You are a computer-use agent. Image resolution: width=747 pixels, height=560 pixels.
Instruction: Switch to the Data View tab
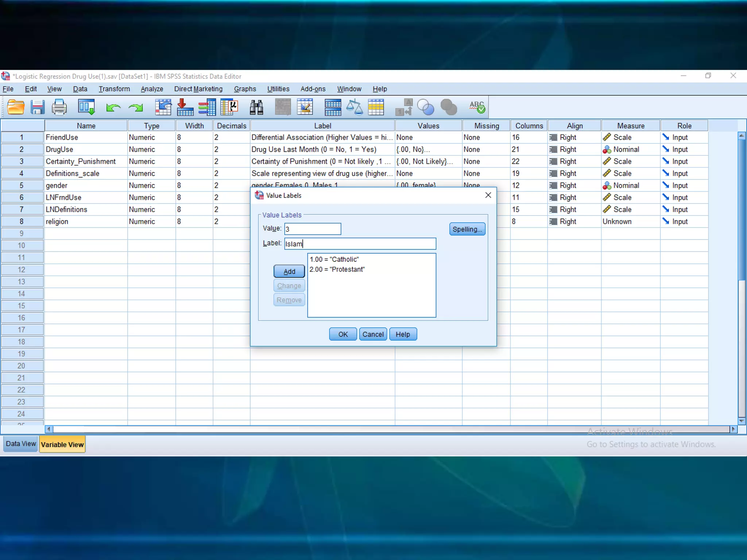pyautogui.click(x=21, y=444)
